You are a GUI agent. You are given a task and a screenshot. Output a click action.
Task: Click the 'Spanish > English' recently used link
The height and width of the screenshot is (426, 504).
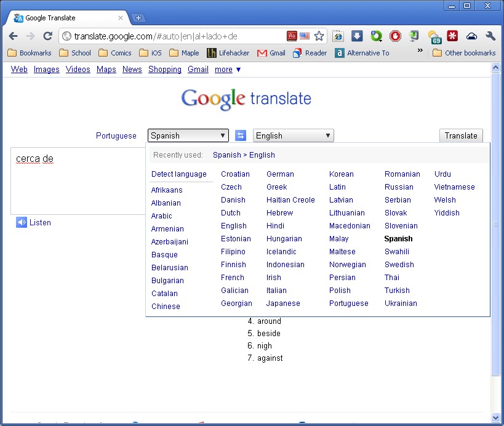[243, 155]
